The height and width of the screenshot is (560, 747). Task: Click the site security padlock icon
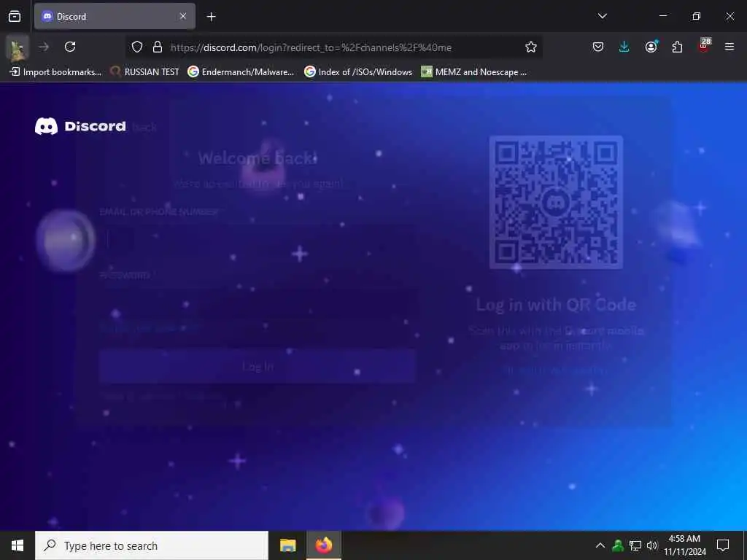point(158,47)
